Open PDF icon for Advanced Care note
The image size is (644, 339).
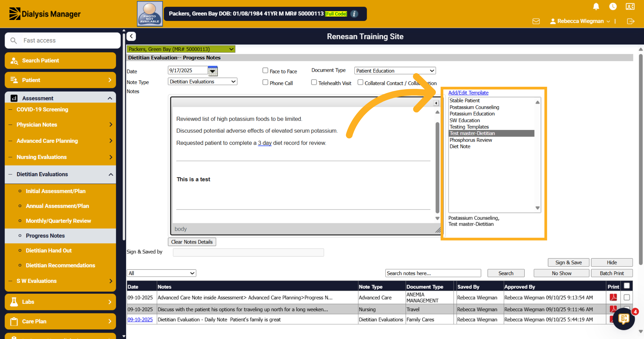pyautogui.click(x=613, y=297)
